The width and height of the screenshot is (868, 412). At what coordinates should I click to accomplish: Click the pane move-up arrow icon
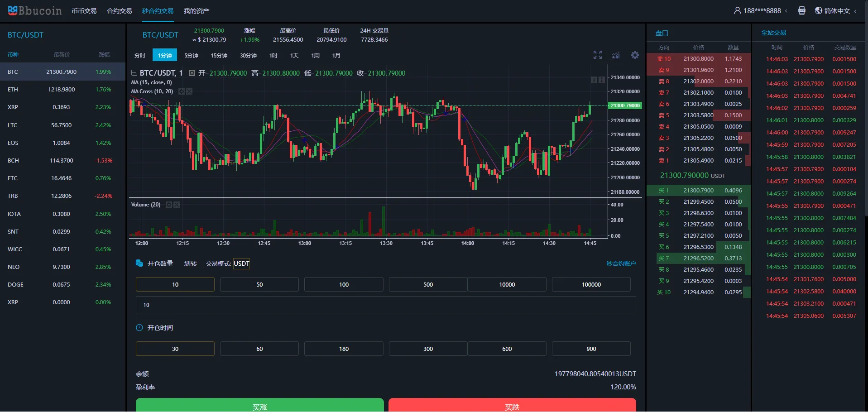point(602,80)
